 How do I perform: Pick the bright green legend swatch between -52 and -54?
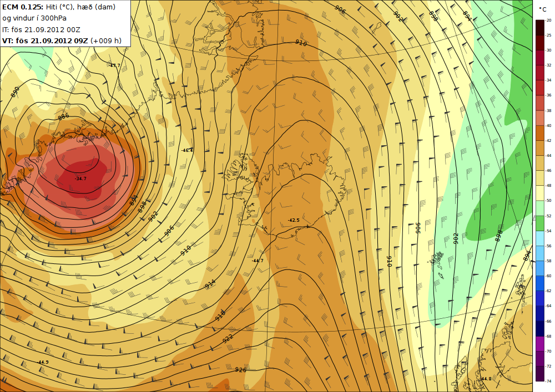[540, 223]
